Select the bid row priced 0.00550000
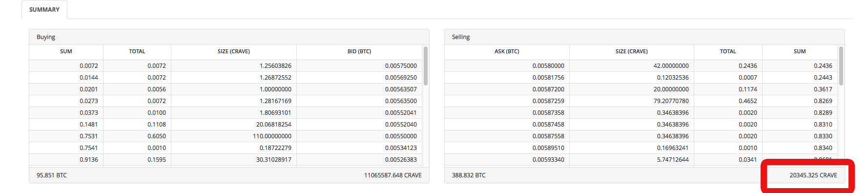This screenshot has height=193, width=868. 226,136
